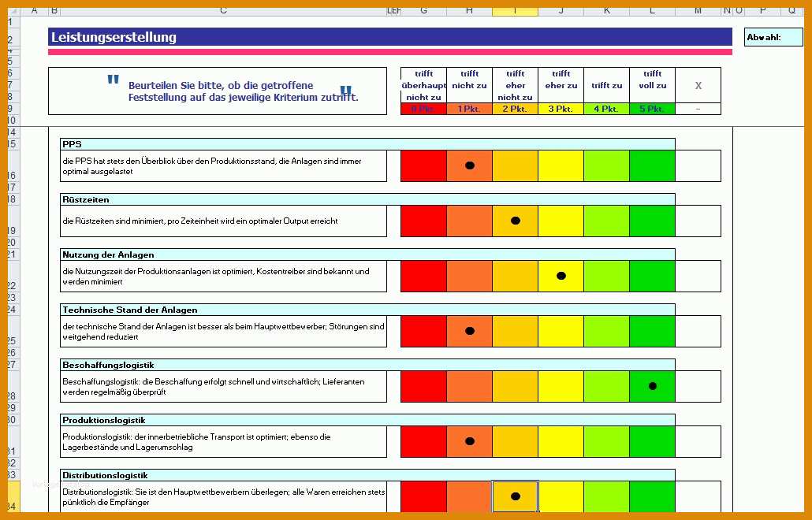Select column header G

[423, 10]
